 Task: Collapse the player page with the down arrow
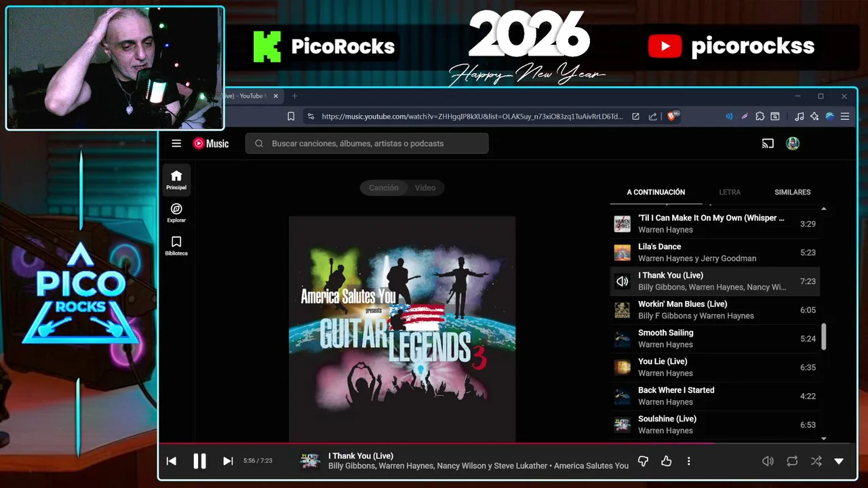tap(839, 462)
